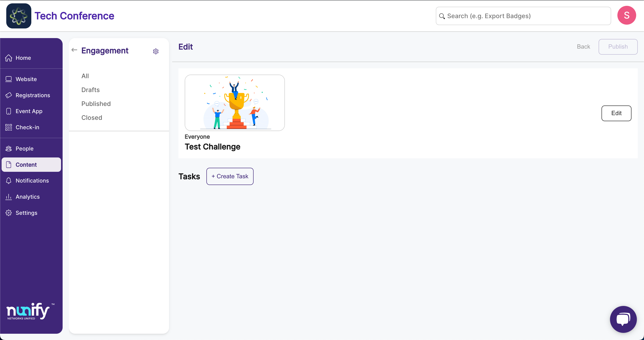Select the Drafts filter
The width and height of the screenshot is (644, 340).
[91, 90]
